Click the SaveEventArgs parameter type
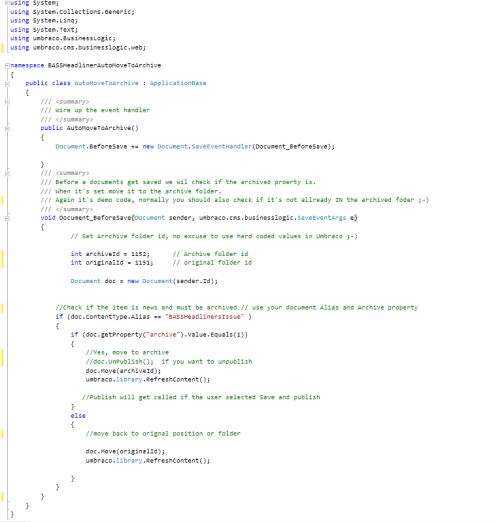This screenshot has width=500, height=522. pyautogui.click(x=321, y=218)
